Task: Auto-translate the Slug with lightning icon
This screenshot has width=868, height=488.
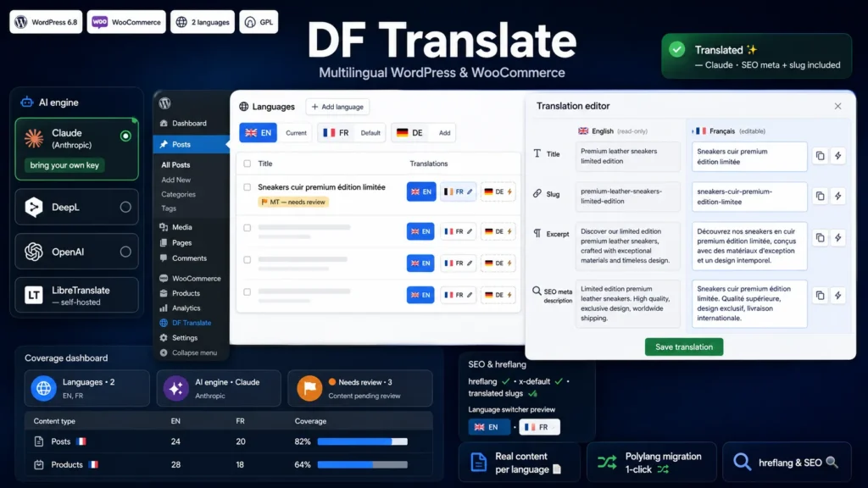Action: (838, 196)
